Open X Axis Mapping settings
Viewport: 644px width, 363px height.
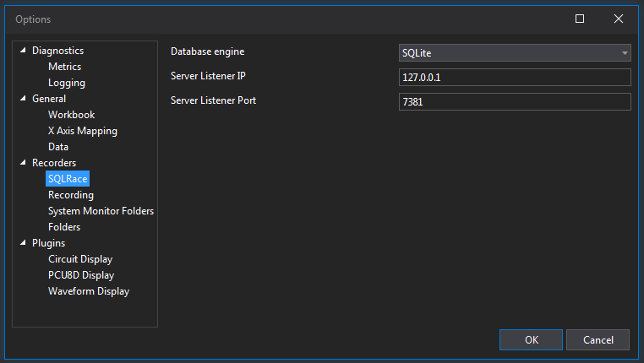(83, 131)
